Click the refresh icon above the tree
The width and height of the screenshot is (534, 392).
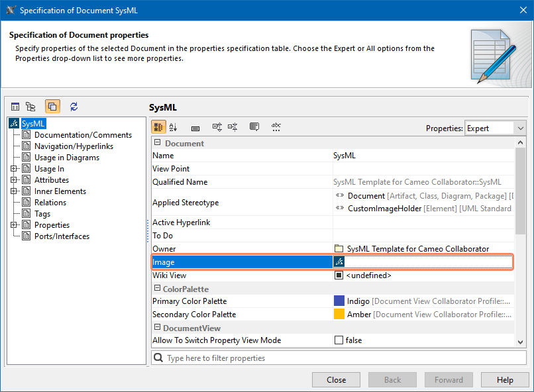(74, 107)
